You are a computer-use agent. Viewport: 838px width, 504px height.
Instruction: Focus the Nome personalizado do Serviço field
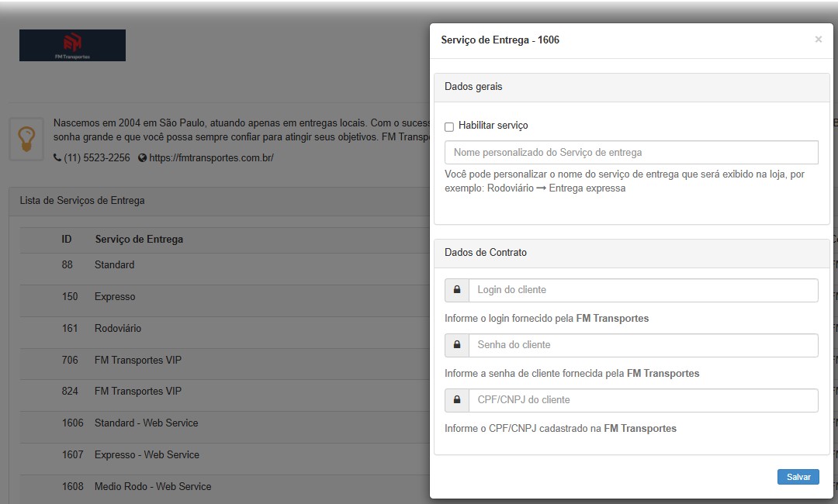631,153
